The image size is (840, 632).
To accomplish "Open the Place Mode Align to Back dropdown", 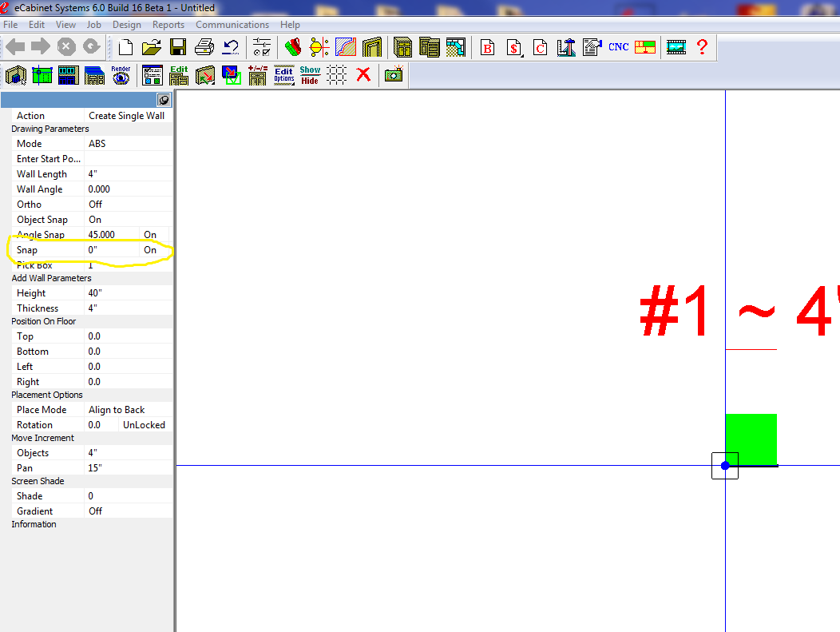I will (x=128, y=410).
